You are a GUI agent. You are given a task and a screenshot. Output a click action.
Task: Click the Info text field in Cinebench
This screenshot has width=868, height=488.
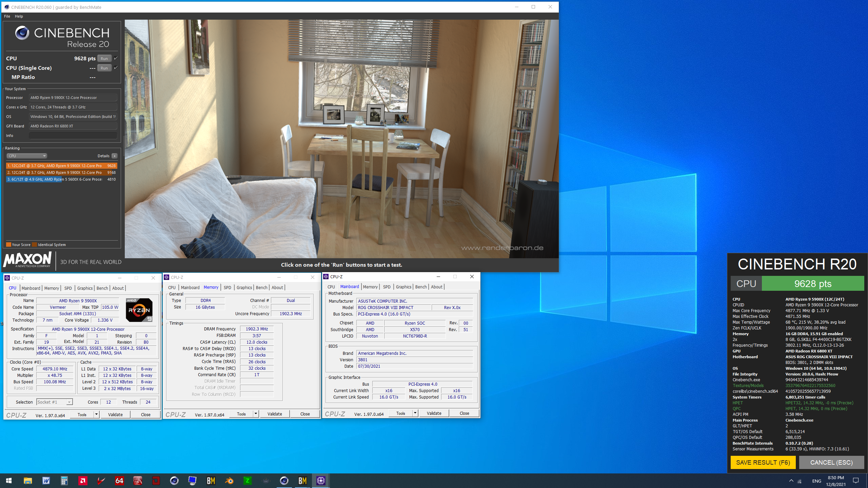73,136
